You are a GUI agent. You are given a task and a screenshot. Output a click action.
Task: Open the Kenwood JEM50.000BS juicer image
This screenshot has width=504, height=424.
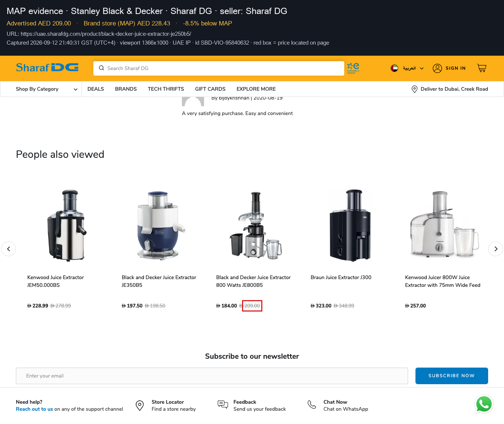(x=67, y=225)
